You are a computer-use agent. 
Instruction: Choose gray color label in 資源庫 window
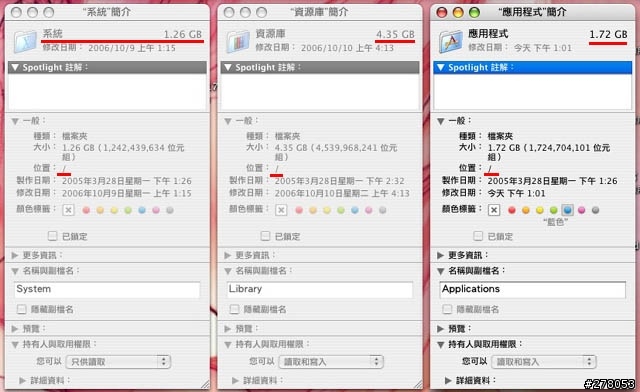click(383, 210)
